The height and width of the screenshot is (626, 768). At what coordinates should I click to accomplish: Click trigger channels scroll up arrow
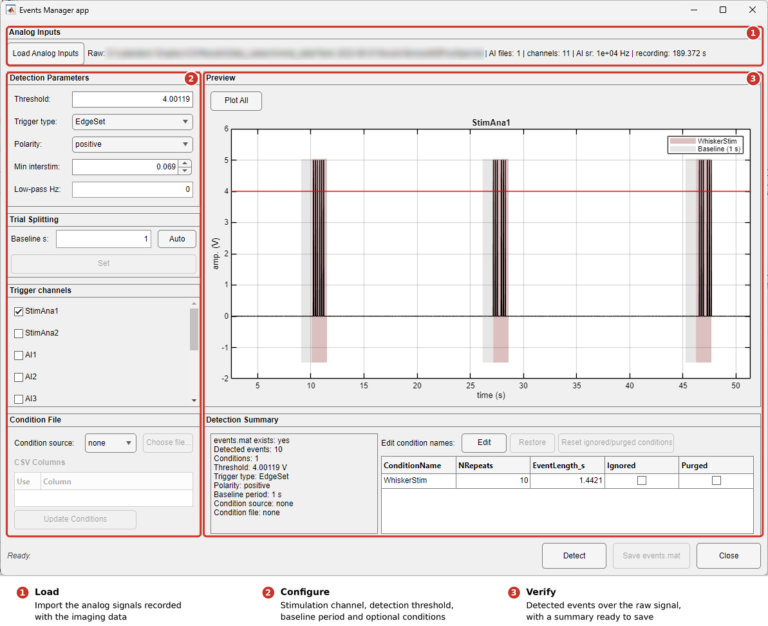pyautogui.click(x=194, y=304)
